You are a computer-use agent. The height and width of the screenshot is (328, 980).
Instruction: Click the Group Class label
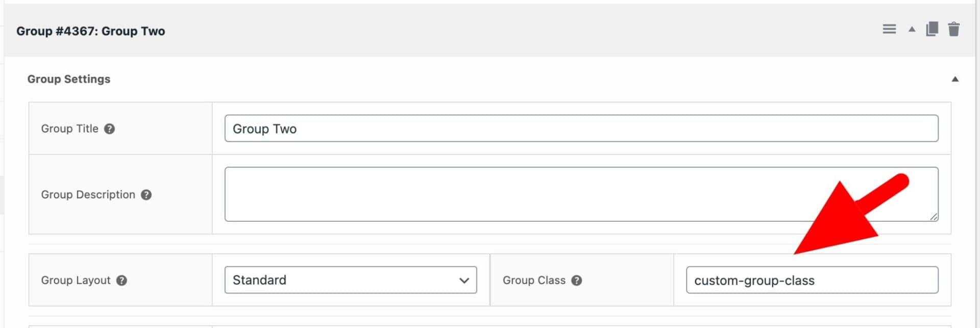pos(534,280)
